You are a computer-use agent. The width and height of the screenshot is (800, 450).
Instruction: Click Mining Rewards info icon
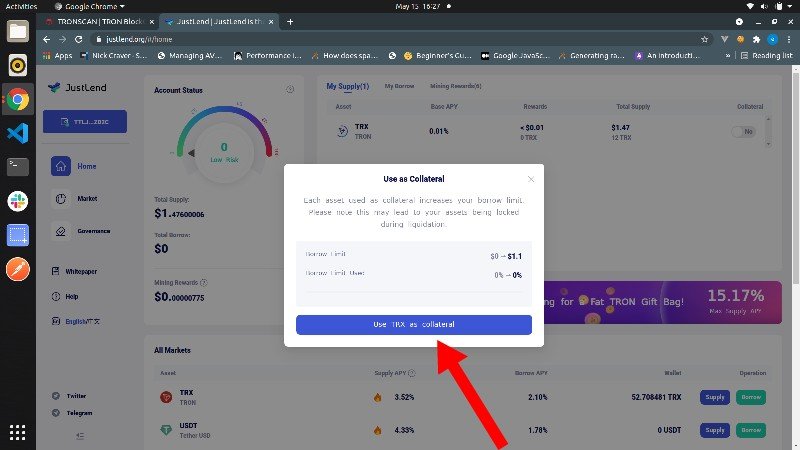pyautogui.click(x=204, y=282)
